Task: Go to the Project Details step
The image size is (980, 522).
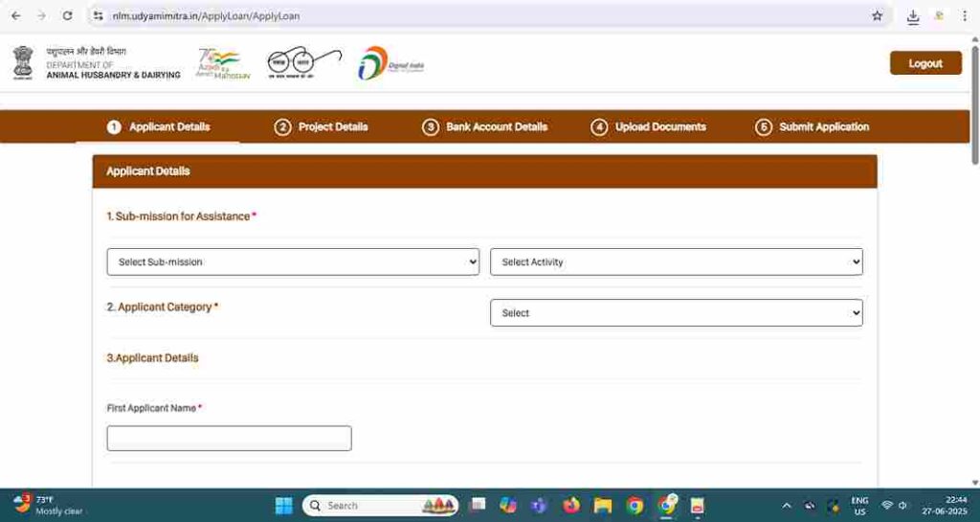Action: point(322,126)
